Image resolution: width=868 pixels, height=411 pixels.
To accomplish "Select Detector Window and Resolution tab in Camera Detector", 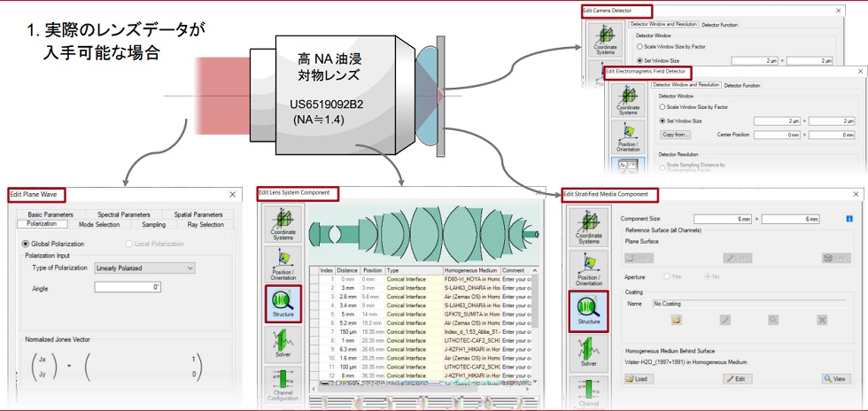I will [x=663, y=25].
